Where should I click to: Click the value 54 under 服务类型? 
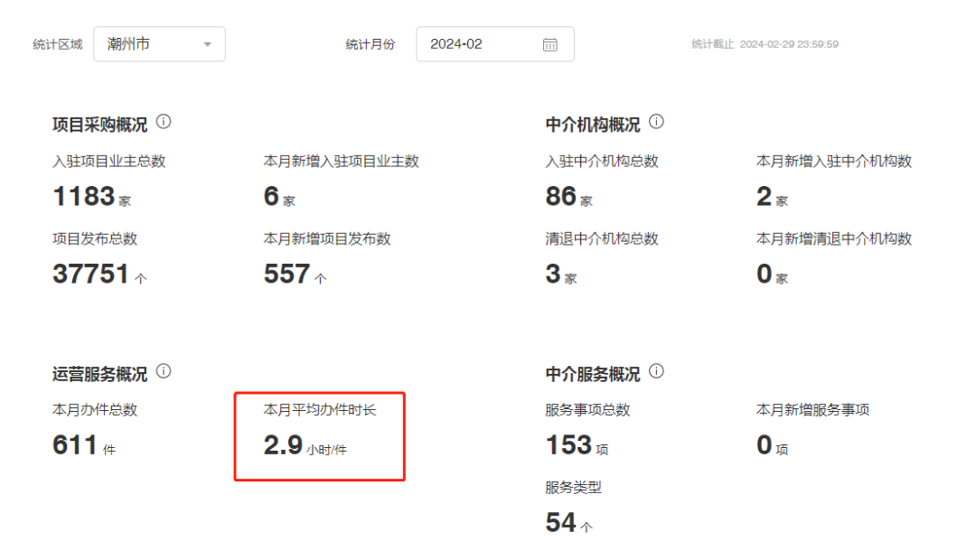[x=561, y=522]
